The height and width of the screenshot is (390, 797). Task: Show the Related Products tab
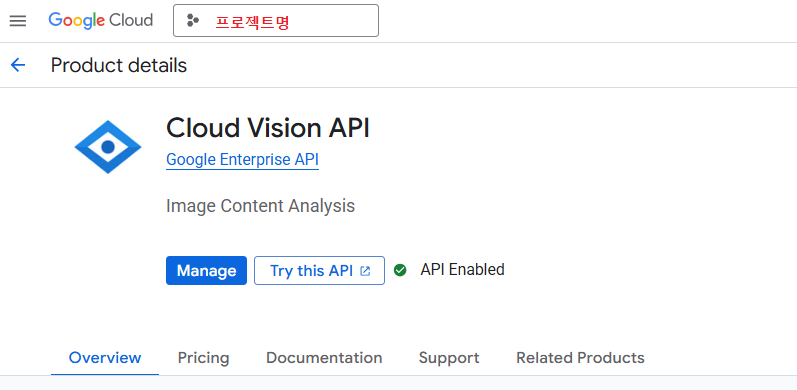tap(580, 358)
